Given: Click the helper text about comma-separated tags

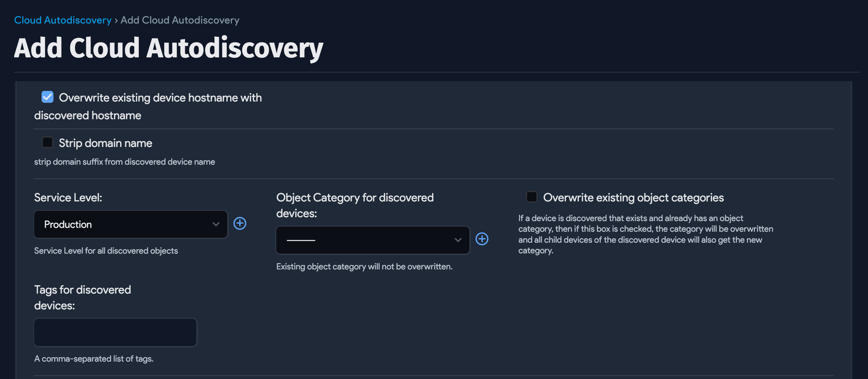Looking at the screenshot, I should click(94, 359).
